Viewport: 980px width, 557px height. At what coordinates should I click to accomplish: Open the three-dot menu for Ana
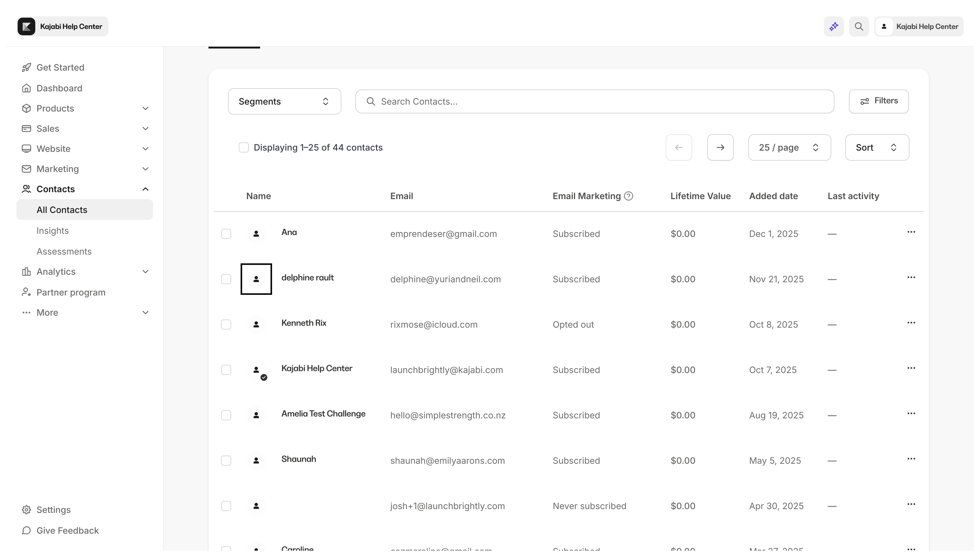(911, 232)
